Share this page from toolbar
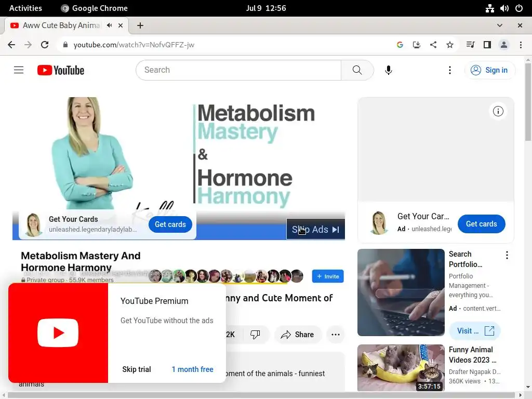Image resolution: width=532 pixels, height=399 pixels. click(433, 45)
